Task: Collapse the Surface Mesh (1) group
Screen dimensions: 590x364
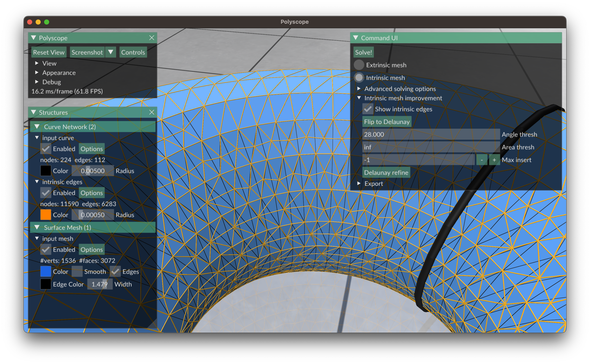Action: [x=37, y=227]
